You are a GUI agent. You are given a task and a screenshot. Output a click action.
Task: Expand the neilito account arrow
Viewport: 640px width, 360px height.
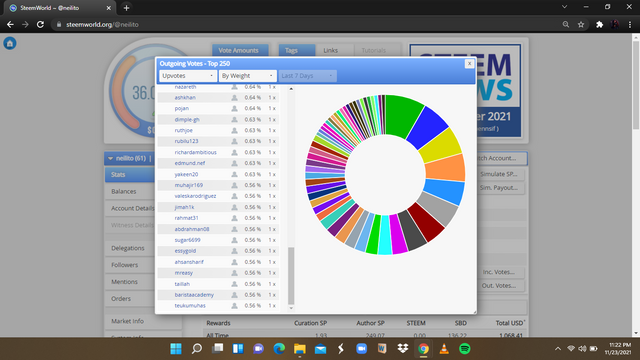point(110,158)
